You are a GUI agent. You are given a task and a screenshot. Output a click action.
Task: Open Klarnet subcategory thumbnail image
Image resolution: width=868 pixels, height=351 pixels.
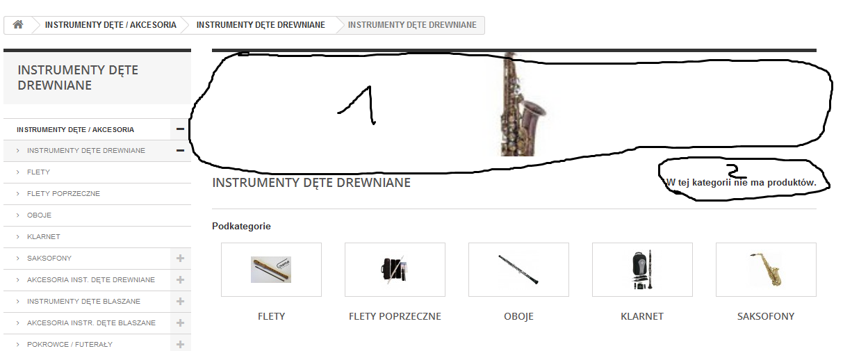[642, 270]
